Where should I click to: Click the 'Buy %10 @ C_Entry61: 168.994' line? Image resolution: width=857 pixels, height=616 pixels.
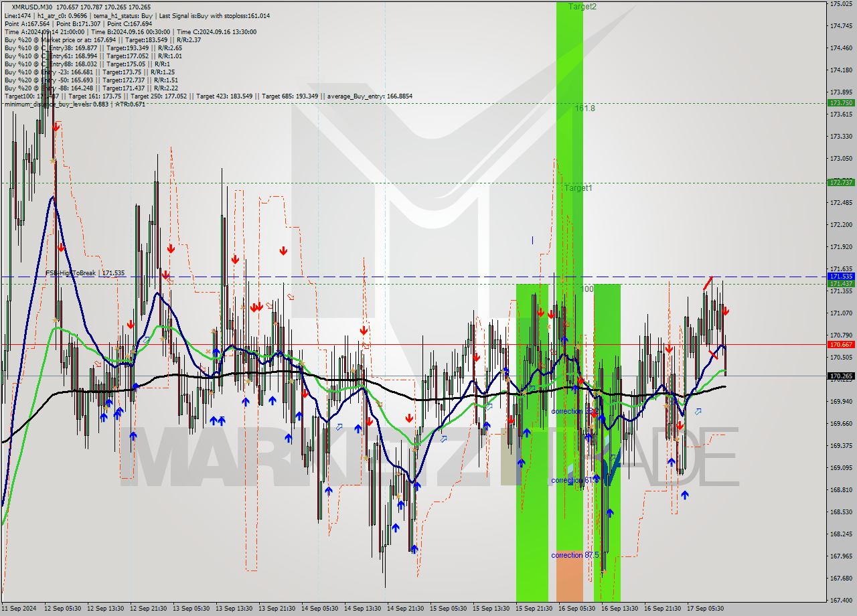point(93,56)
